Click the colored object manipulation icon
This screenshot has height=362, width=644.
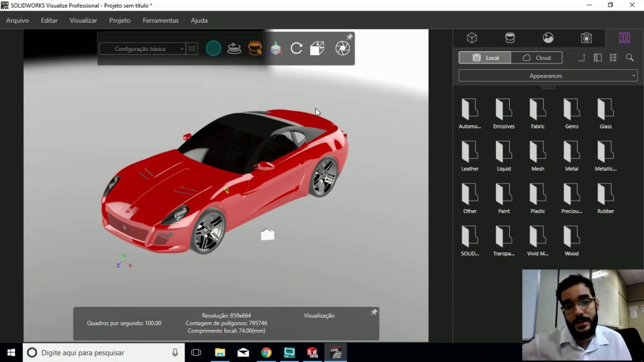(x=276, y=49)
